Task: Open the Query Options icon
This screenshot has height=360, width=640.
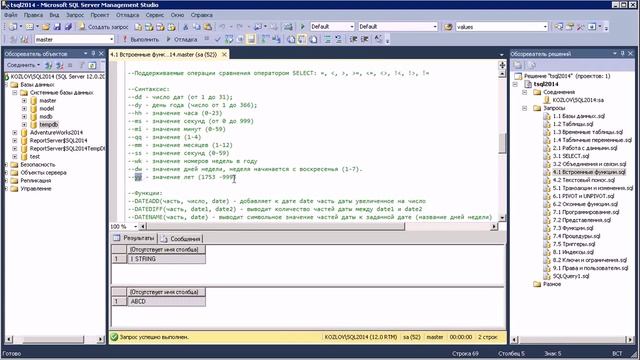Action: pos(240,39)
